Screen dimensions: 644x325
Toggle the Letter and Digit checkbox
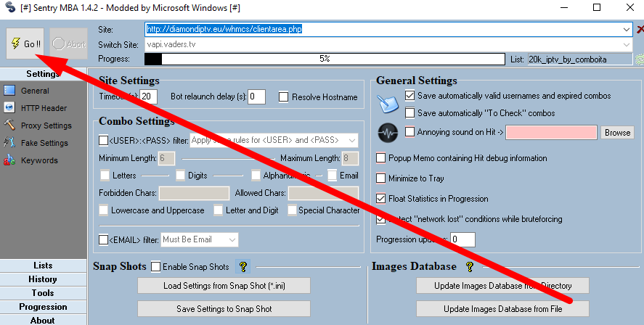[218, 210]
